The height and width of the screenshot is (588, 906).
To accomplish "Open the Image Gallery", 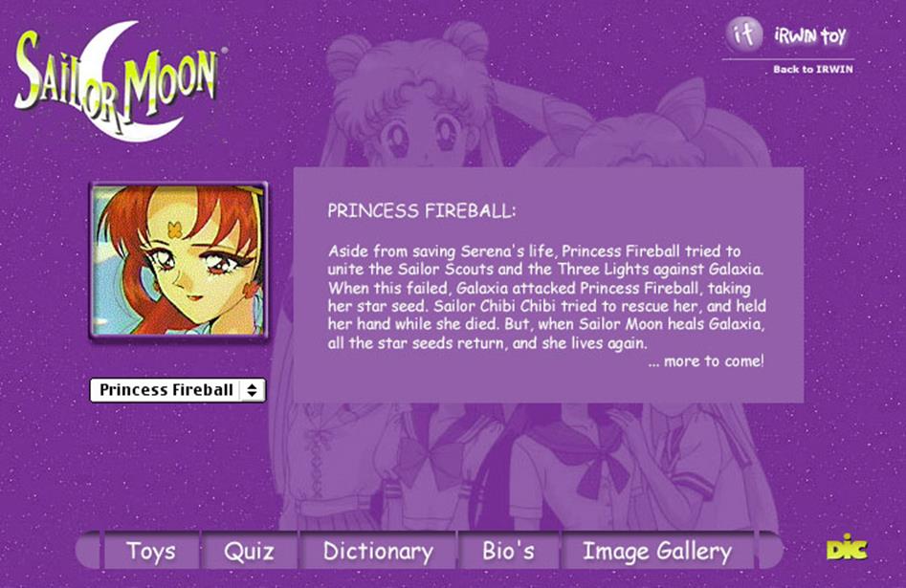I will coord(657,551).
